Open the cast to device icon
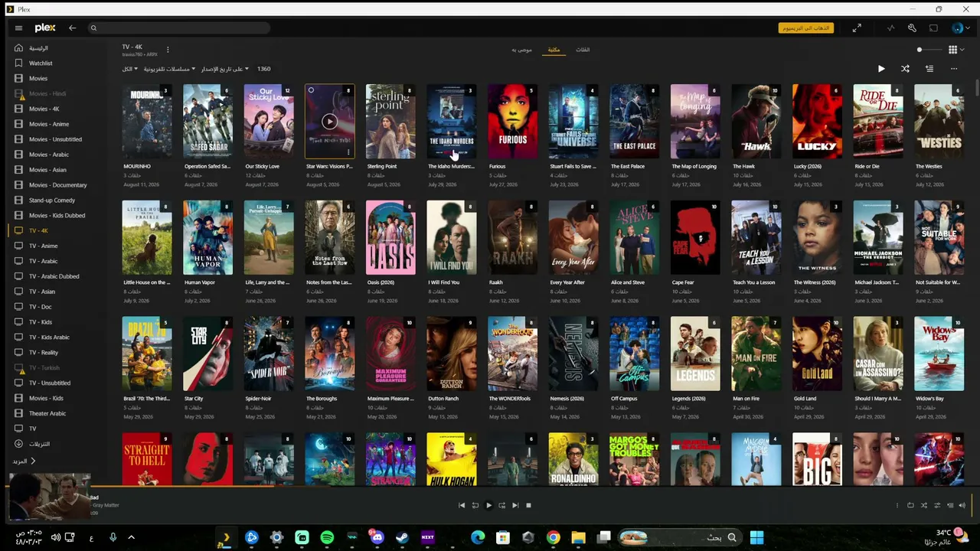 pos(933,28)
